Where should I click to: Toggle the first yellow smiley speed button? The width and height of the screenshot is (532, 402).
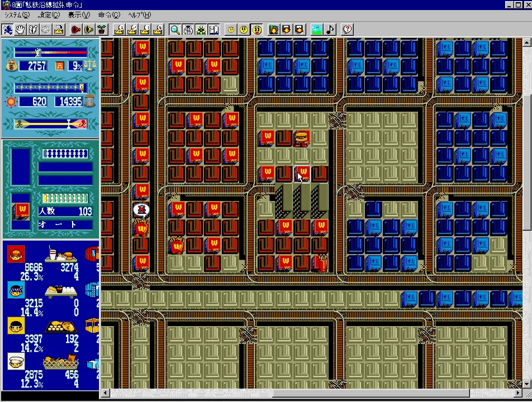point(230,30)
